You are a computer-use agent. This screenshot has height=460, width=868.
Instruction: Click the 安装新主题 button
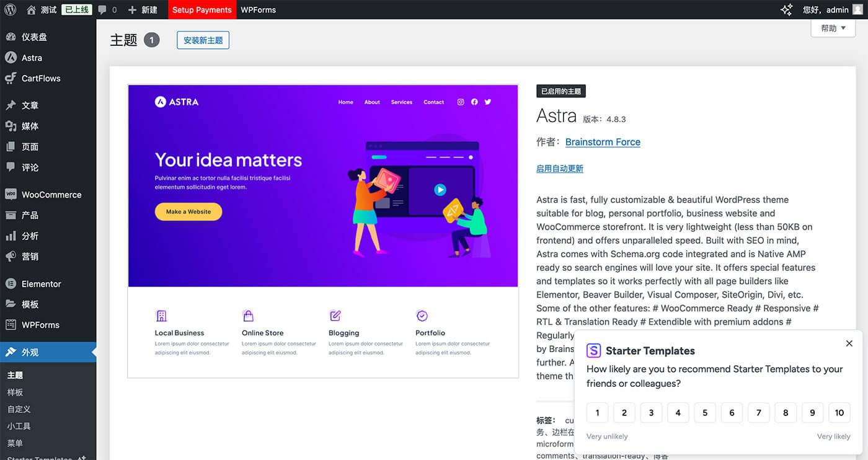coord(203,40)
